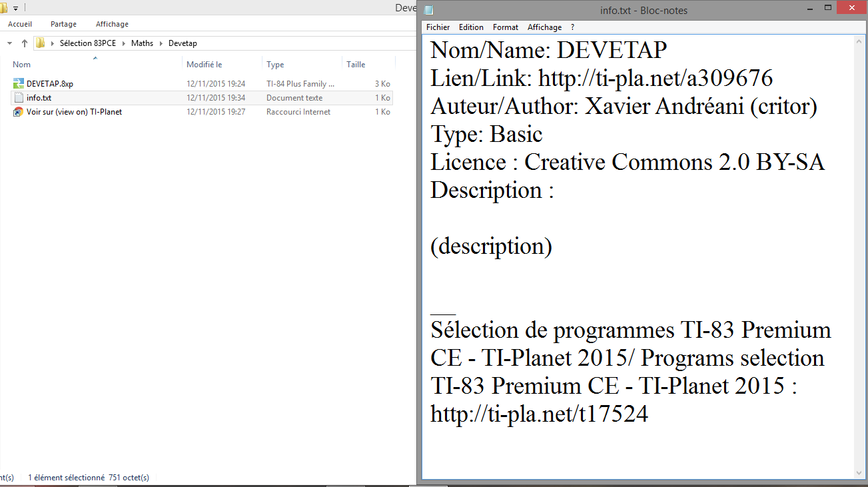
Task: Click the '1 élément sélectionné 751 octet(s)' status text
Action: (89, 478)
